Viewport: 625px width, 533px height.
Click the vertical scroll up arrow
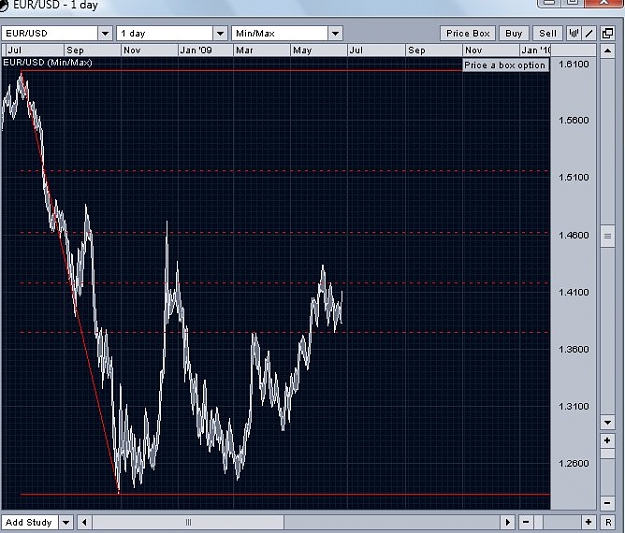click(x=607, y=51)
